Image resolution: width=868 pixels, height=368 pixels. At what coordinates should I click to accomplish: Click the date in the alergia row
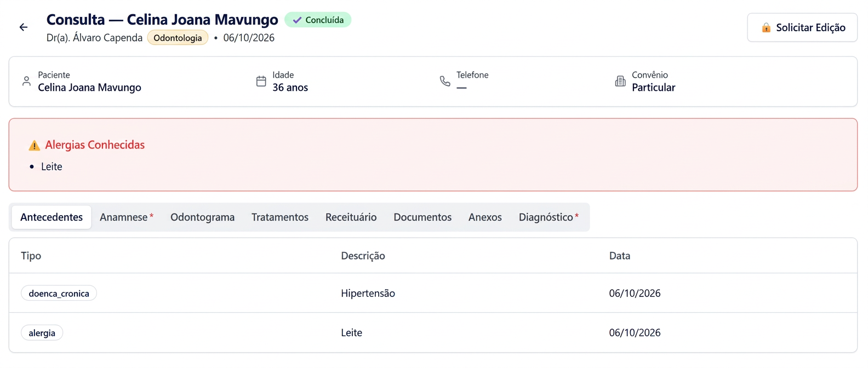tap(635, 333)
